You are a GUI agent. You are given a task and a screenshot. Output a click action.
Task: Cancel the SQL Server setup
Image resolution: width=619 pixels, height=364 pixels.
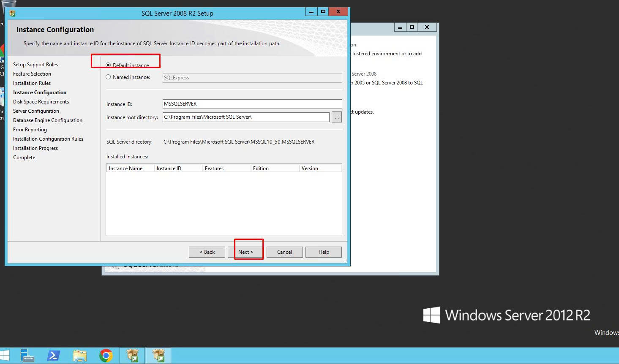point(284,252)
